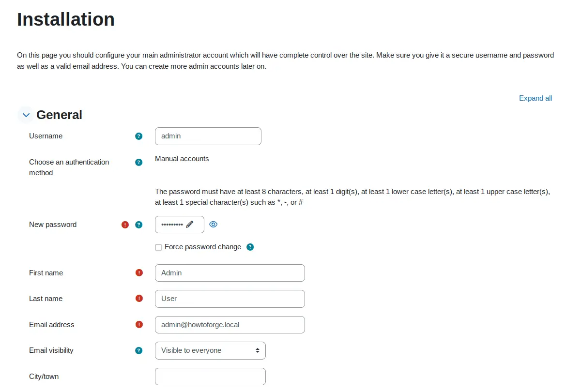Viewport: 581px width, 392px height.
Task: Click the required icon beside First name
Action: click(139, 273)
